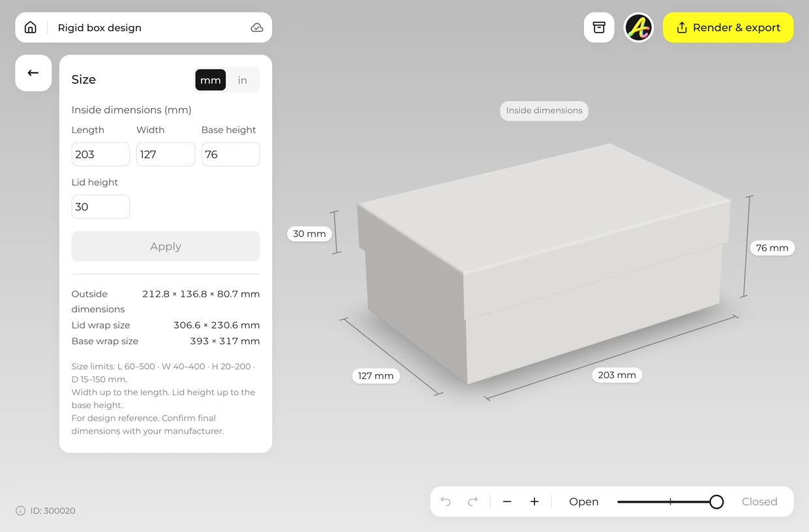This screenshot has width=809, height=532.
Task: Click the Width input field
Action: click(166, 155)
